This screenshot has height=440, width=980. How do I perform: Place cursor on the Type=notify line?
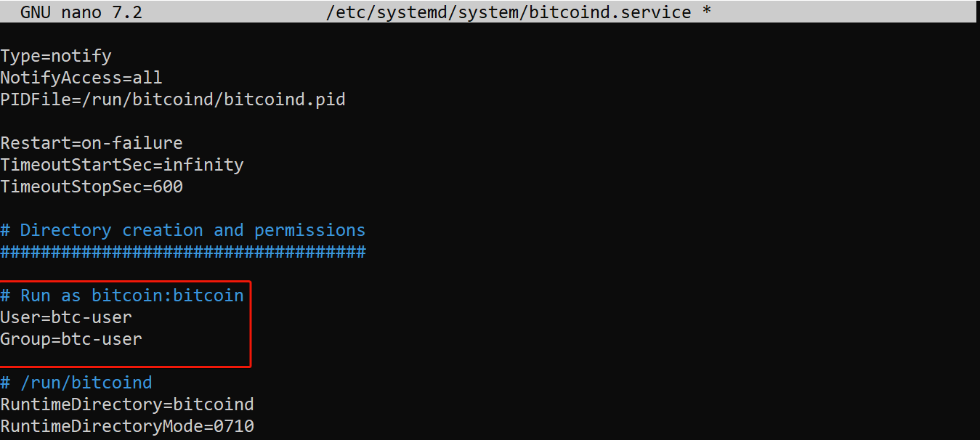click(x=56, y=56)
